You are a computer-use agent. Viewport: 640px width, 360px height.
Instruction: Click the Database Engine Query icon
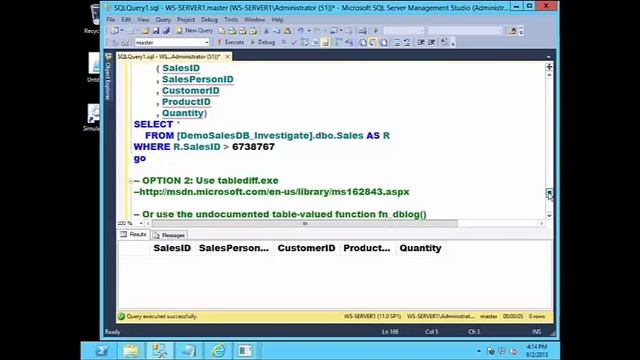pyautogui.click(x=221, y=31)
